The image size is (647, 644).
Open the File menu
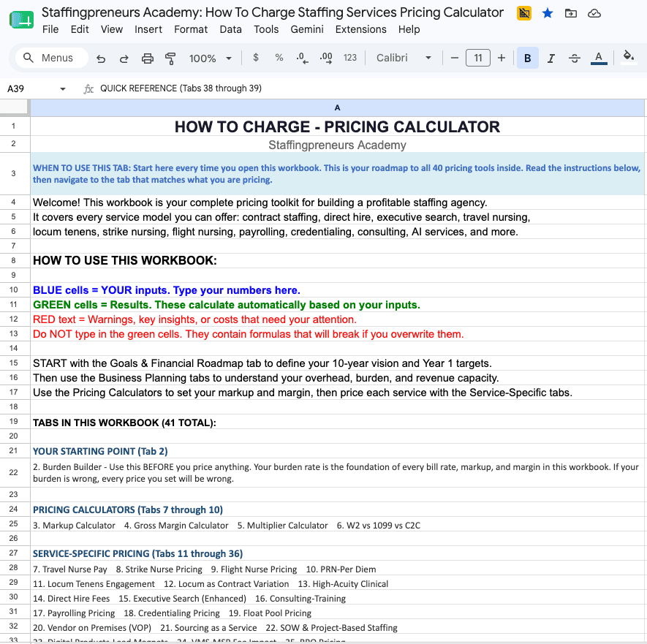50,29
